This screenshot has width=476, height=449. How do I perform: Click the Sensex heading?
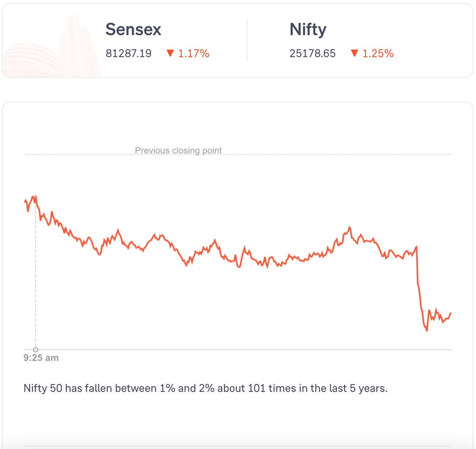click(133, 29)
